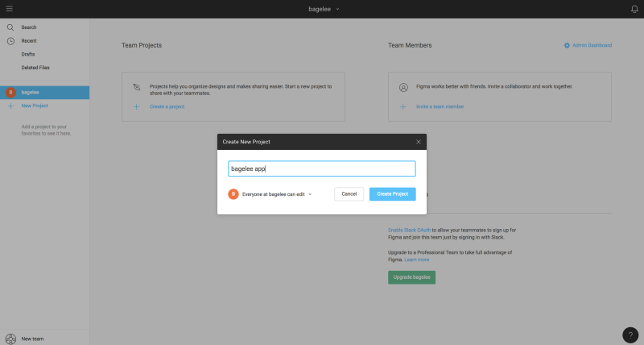Viewport: 644px width, 345px height.
Task: Click the 'Add a project to your favorites' hint
Action: pyautogui.click(x=46, y=131)
